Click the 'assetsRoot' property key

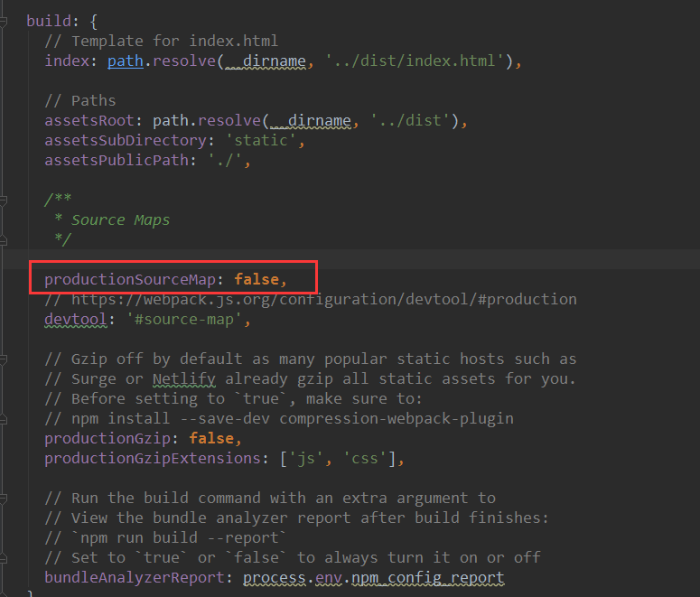click(x=89, y=120)
